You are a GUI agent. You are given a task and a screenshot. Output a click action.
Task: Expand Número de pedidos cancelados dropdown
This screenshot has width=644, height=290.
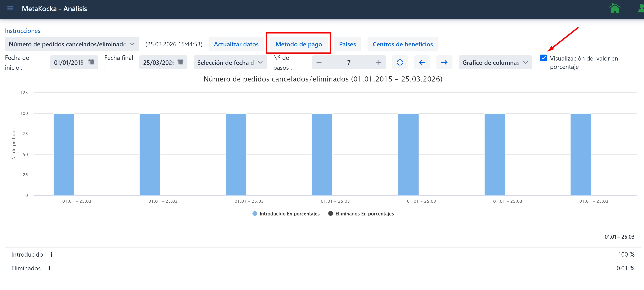coord(72,44)
